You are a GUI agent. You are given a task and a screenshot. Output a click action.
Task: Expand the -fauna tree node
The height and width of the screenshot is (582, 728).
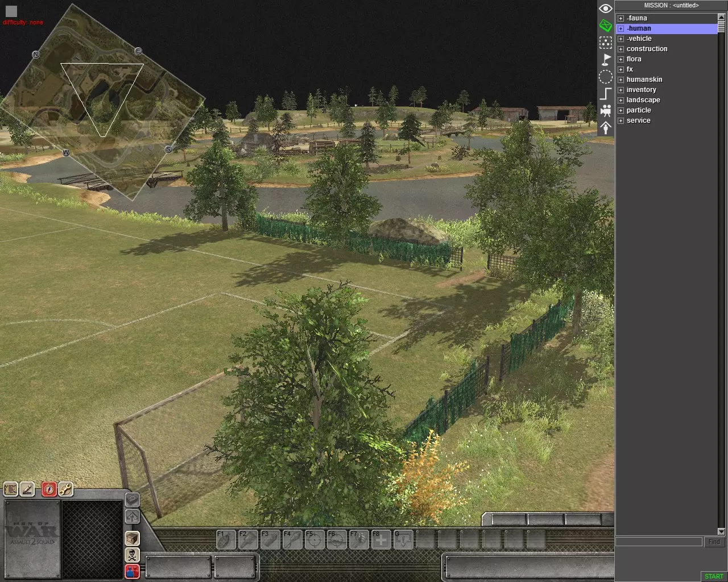[x=621, y=18]
